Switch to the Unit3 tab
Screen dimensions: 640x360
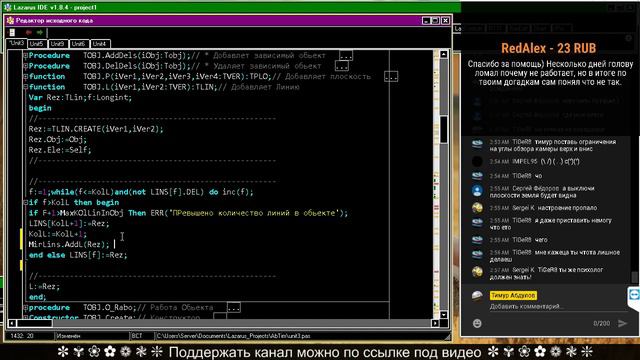pyautogui.click(x=17, y=43)
